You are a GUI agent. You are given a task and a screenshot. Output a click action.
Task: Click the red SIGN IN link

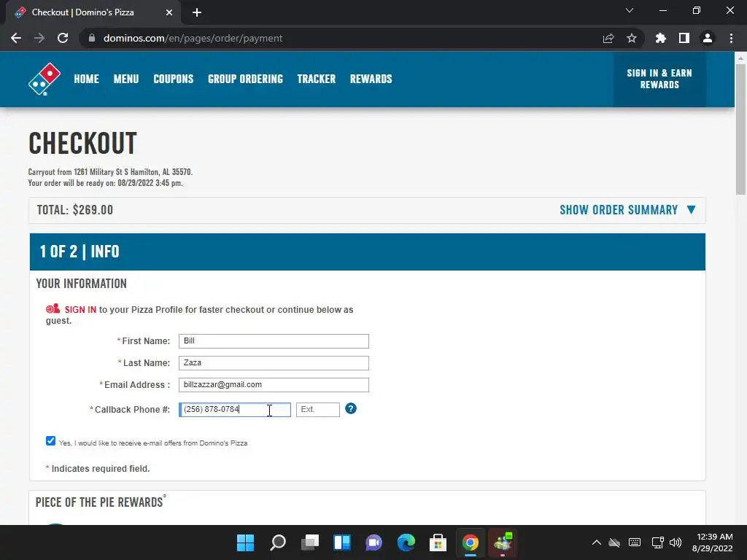(x=80, y=309)
